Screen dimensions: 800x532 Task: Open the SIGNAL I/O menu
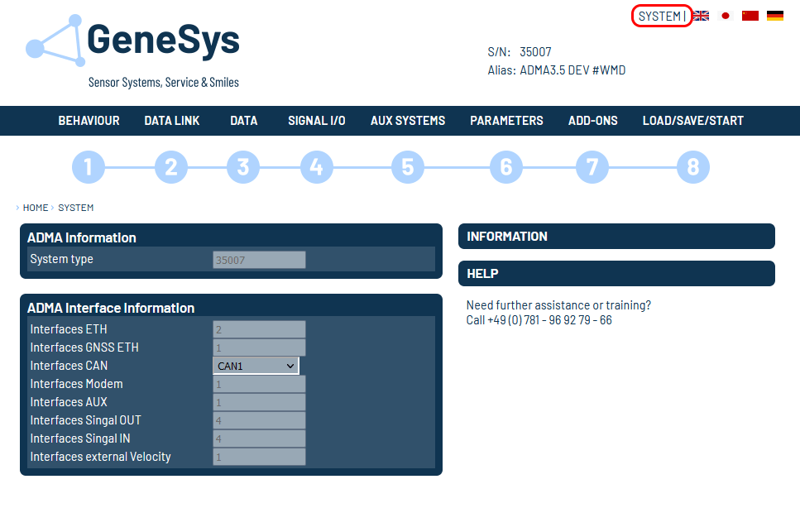coord(317,121)
